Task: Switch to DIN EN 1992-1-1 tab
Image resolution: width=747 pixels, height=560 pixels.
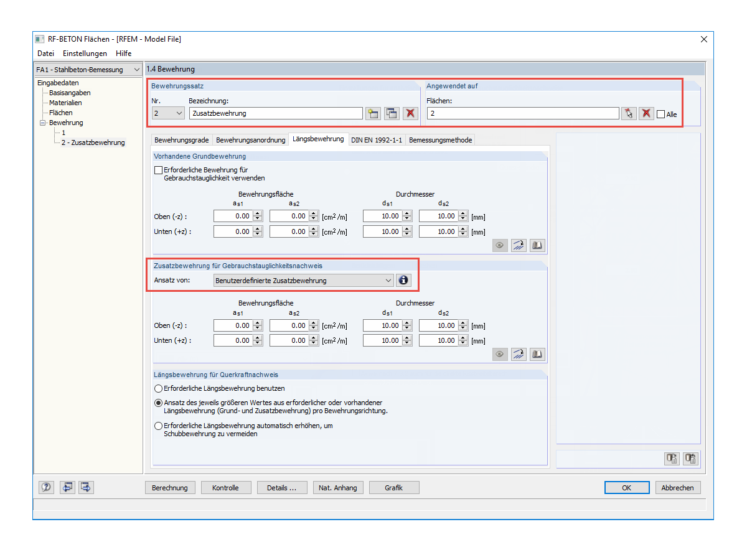Action: click(x=376, y=140)
